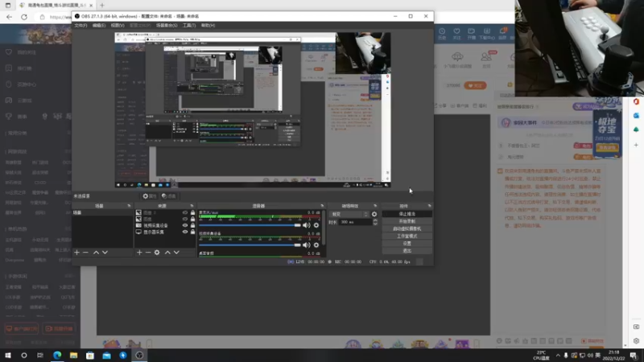Go back with the browser back arrow
This screenshot has width=644, height=362.
coord(9,17)
